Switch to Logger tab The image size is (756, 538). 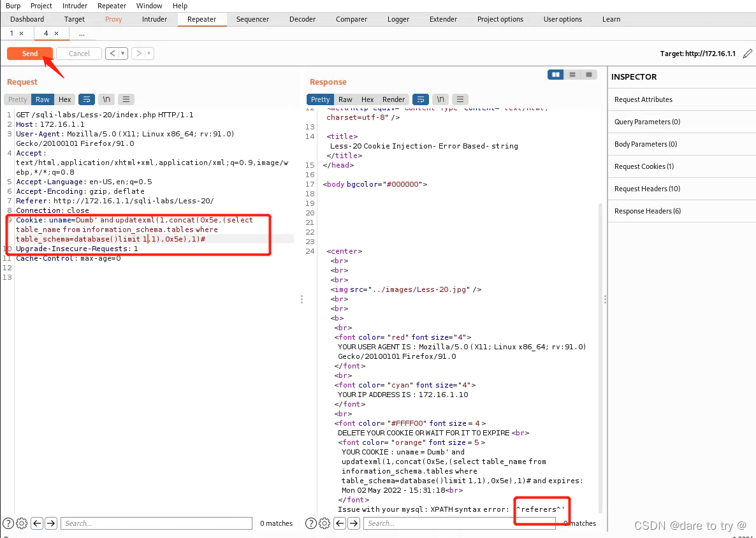pyautogui.click(x=398, y=19)
